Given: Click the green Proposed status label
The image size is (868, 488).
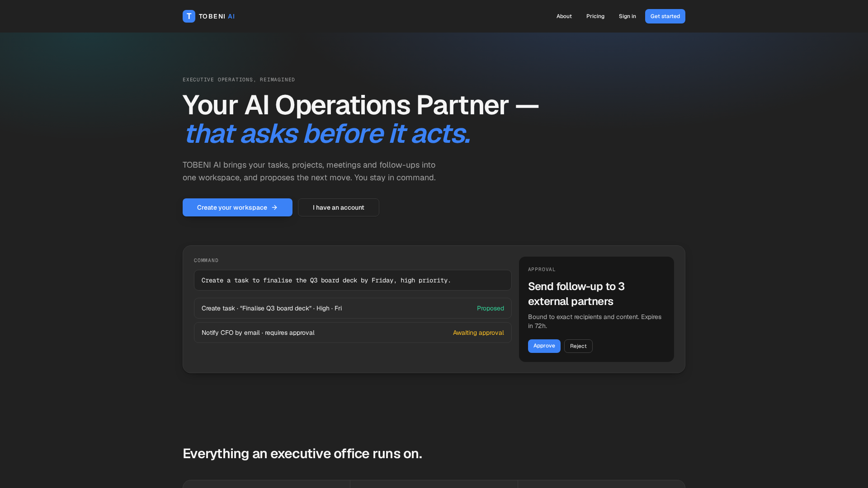Looking at the screenshot, I should [490, 308].
